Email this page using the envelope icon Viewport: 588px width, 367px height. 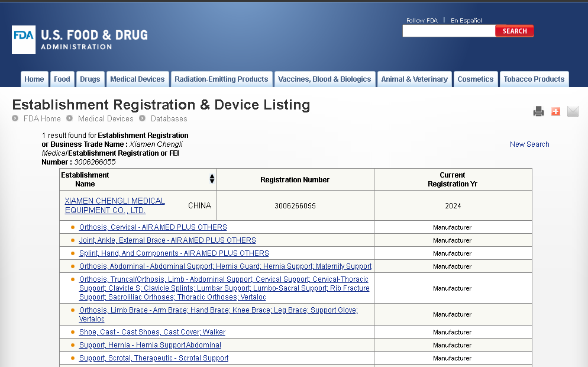(x=573, y=111)
